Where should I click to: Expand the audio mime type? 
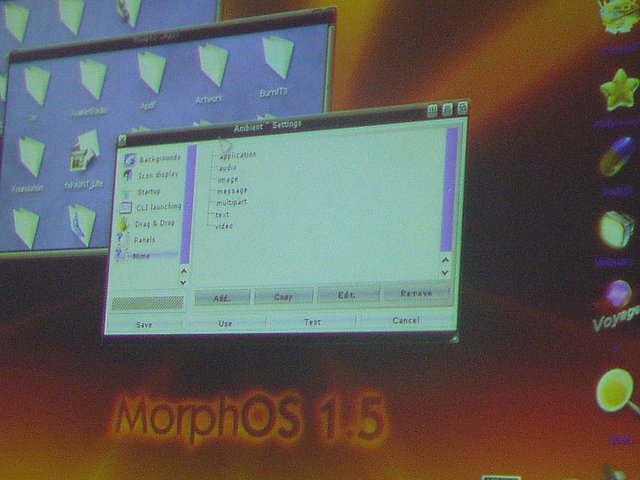tap(227, 167)
